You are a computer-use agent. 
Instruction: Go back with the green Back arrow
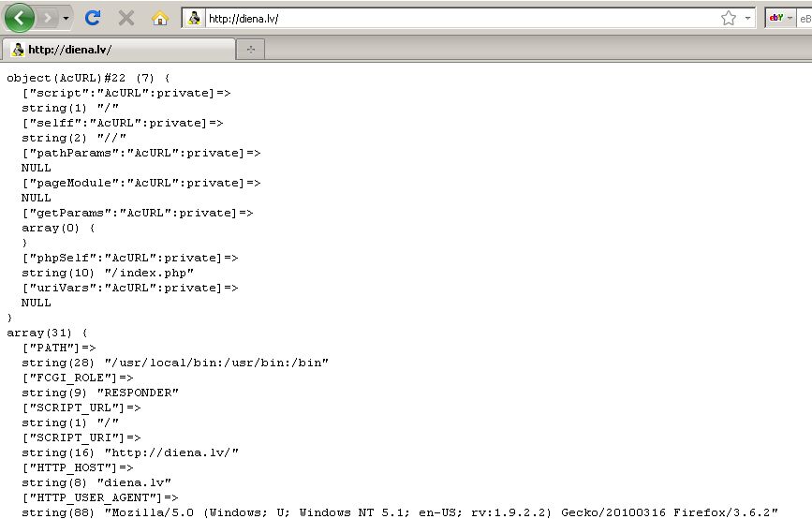point(19,18)
